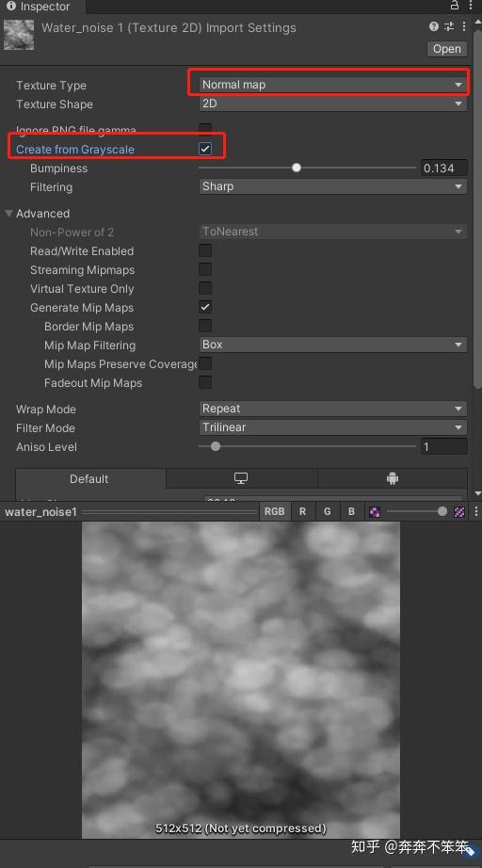Show only the B channel
The height and width of the screenshot is (868, 482).
351,511
